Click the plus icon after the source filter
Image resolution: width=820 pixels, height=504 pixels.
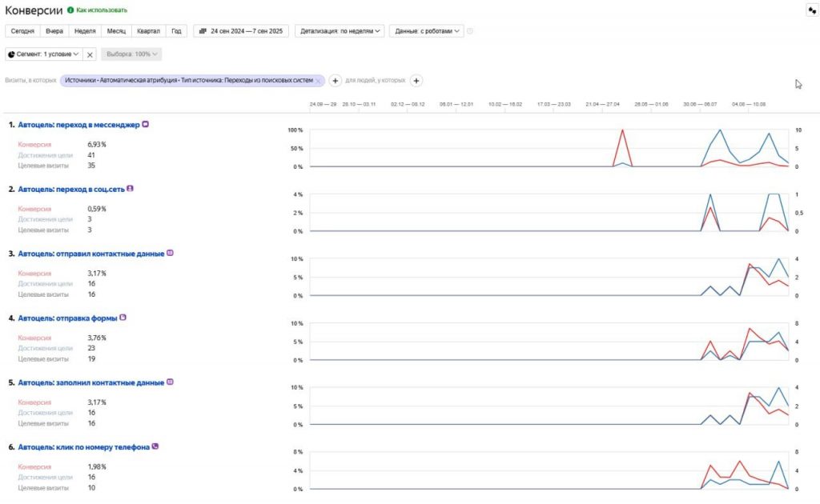click(x=336, y=81)
